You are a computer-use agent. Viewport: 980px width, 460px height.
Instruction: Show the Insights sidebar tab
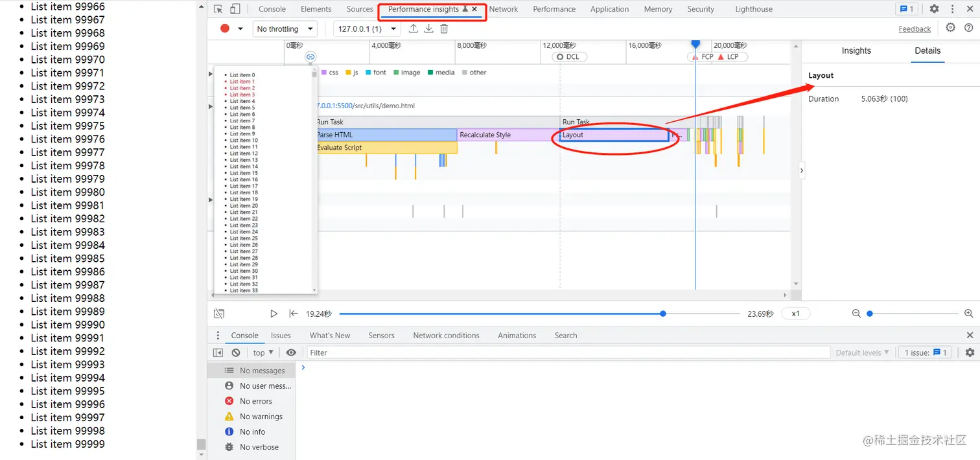point(856,51)
